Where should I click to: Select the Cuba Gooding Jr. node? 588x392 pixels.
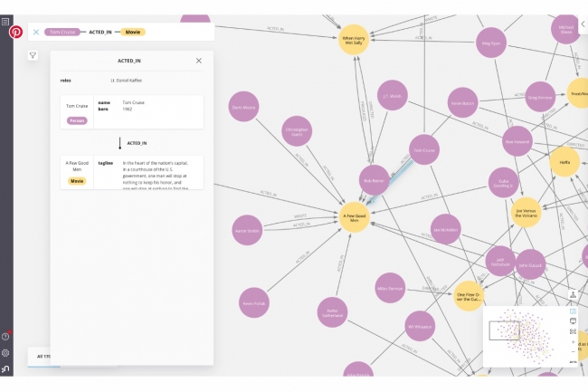(504, 183)
